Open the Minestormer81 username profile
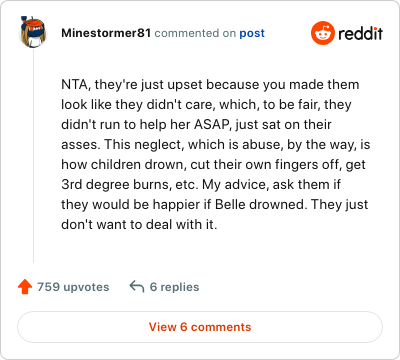 click(x=106, y=33)
